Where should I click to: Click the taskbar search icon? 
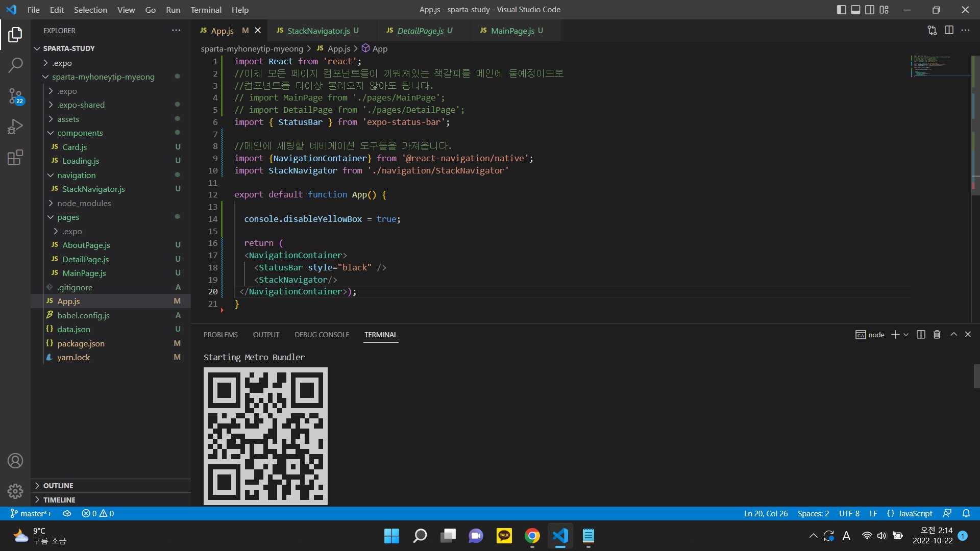coord(420,536)
